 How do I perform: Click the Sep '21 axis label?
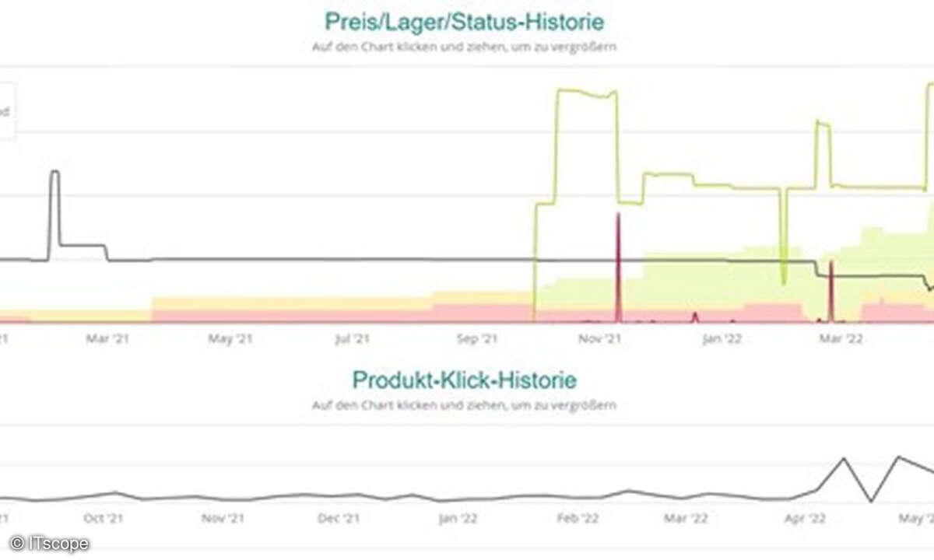coord(477,338)
